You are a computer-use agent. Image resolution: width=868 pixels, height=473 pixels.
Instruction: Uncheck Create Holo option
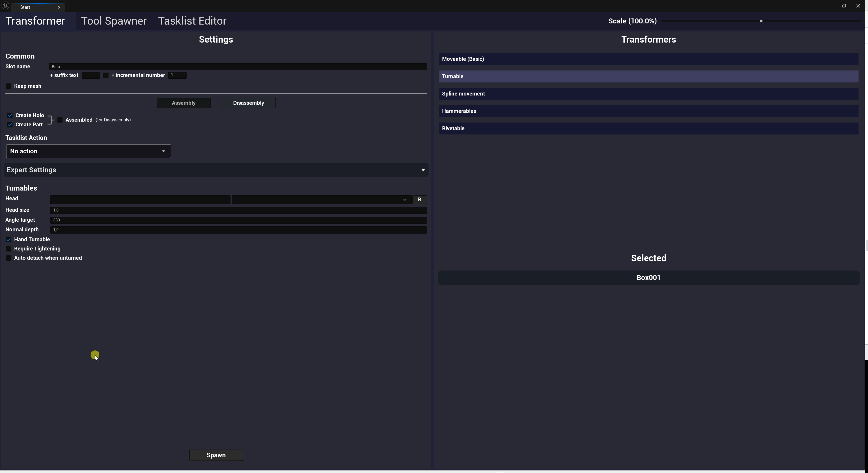point(10,116)
